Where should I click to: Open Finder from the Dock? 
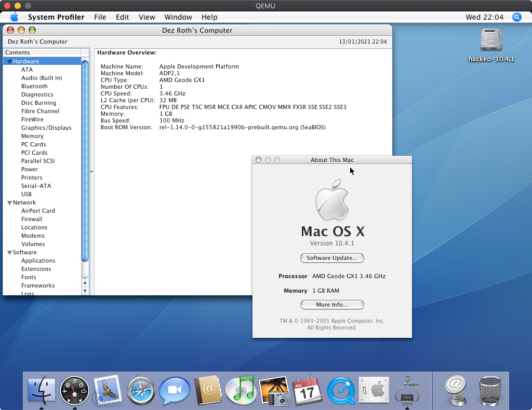pyautogui.click(x=42, y=390)
